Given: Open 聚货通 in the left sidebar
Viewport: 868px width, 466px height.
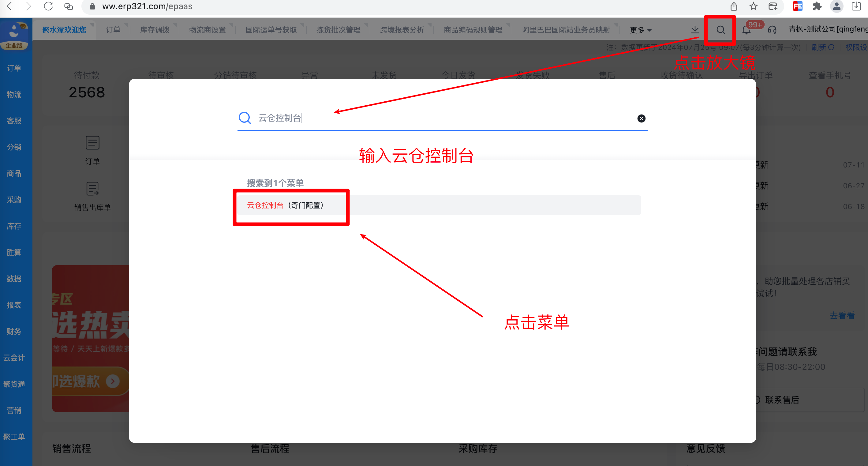Looking at the screenshot, I should click(14, 384).
